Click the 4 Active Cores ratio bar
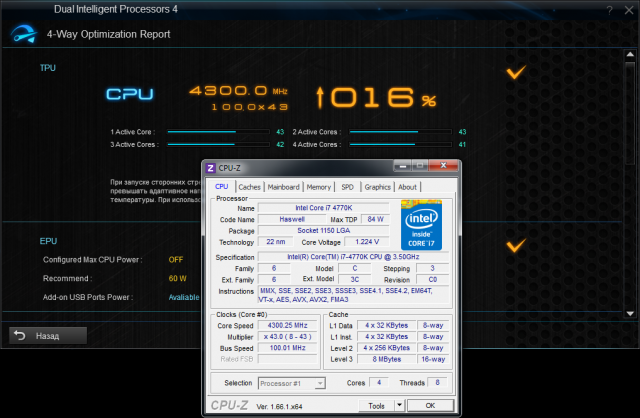Screen dimensions: 640x418 400,145
